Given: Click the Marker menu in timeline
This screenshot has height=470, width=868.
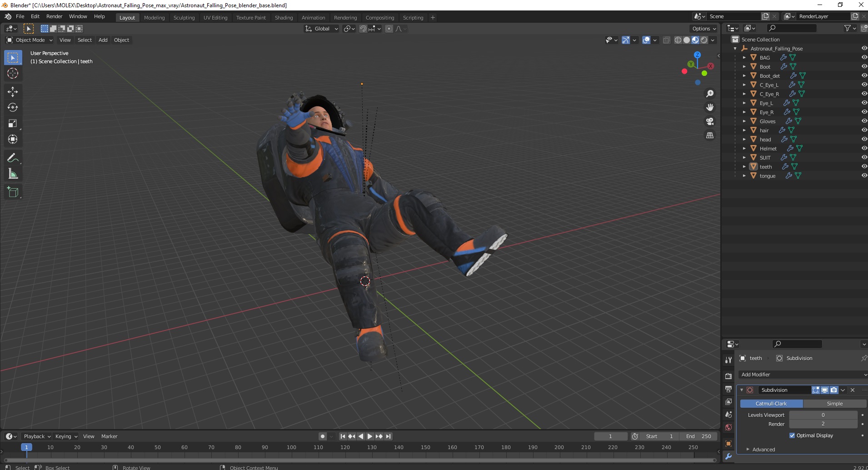Looking at the screenshot, I should coord(109,436).
